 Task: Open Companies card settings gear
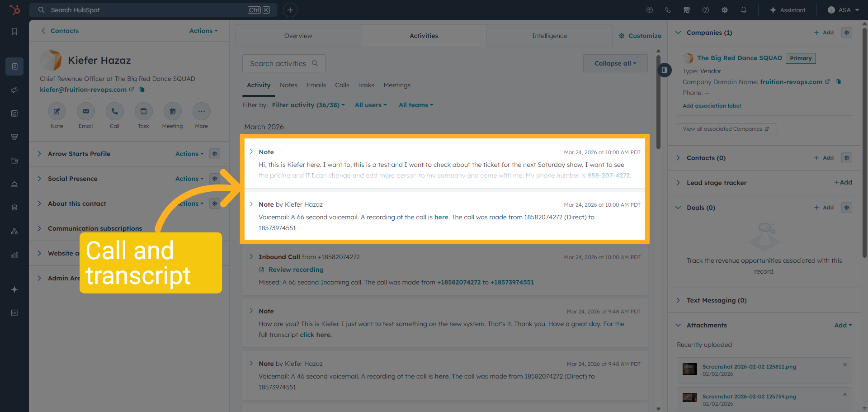[x=847, y=33]
